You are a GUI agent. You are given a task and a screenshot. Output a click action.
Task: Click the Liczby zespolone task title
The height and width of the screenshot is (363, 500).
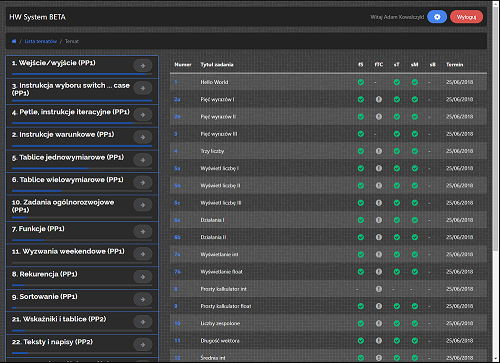coord(220,323)
